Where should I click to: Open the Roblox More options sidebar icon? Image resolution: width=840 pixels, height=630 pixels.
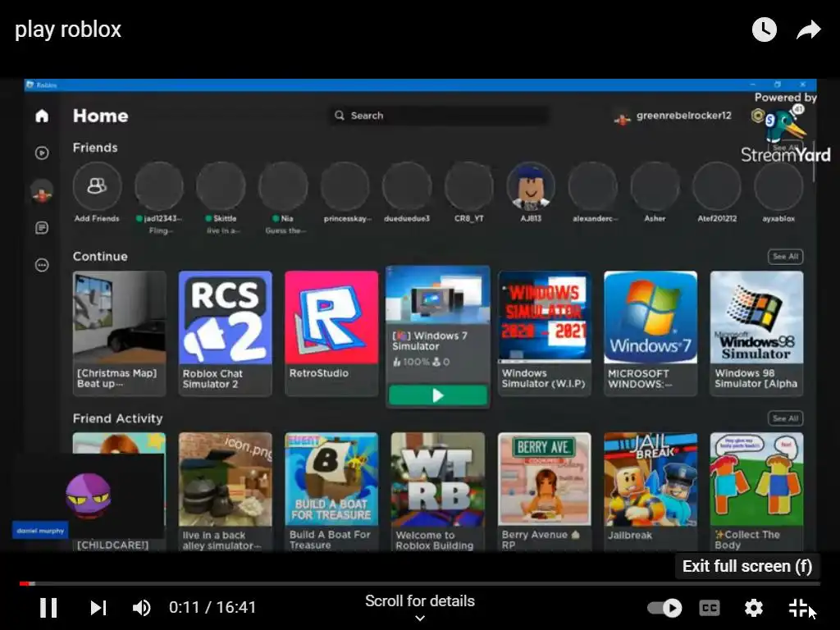pyautogui.click(x=42, y=265)
